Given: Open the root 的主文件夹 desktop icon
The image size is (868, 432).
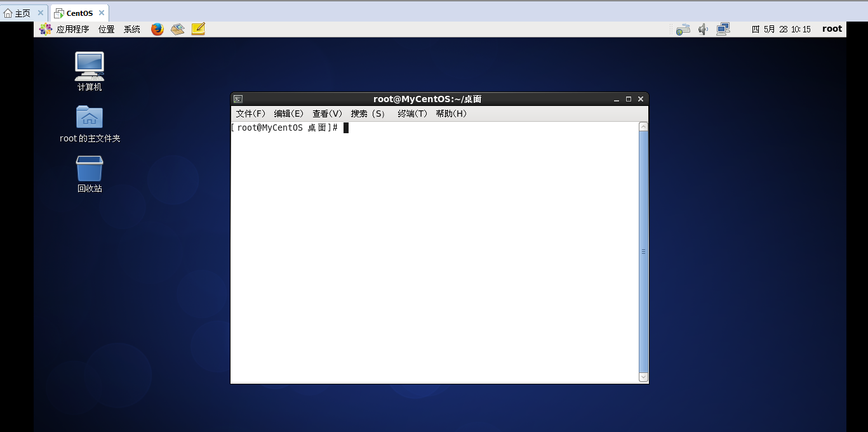Looking at the screenshot, I should [x=88, y=117].
